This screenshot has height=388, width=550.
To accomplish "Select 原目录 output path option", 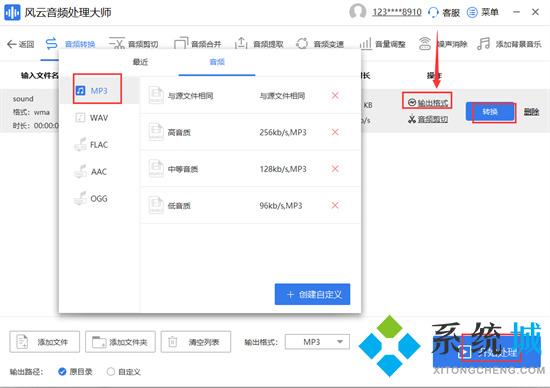I will [x=75, y=372].
